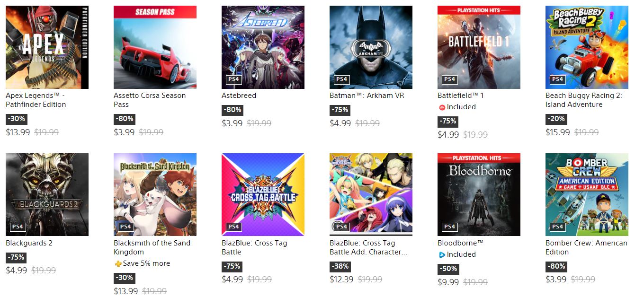Open the Blacksmith of the Sand Kingdom title

pyautogui.click(x=152, y=247)
